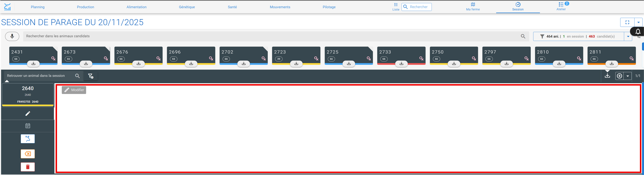
Task: Click the app logo icon
Action: [x=7, y=7]
